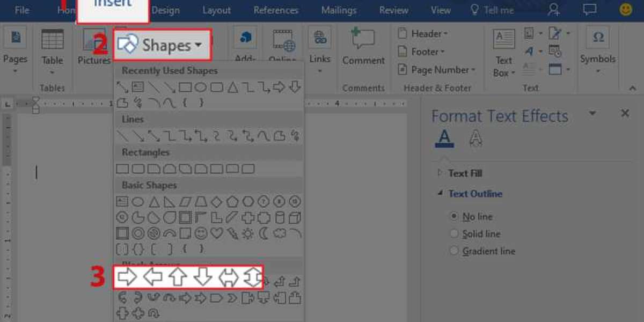Click the Table icon in the ribbon

[52, 47]
